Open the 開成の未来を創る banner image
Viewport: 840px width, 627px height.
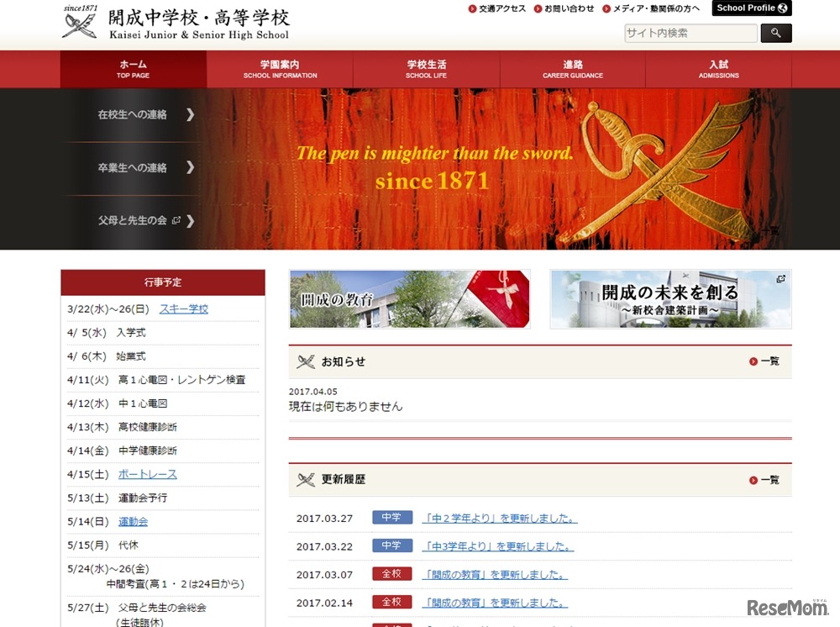tap(670, 299)
